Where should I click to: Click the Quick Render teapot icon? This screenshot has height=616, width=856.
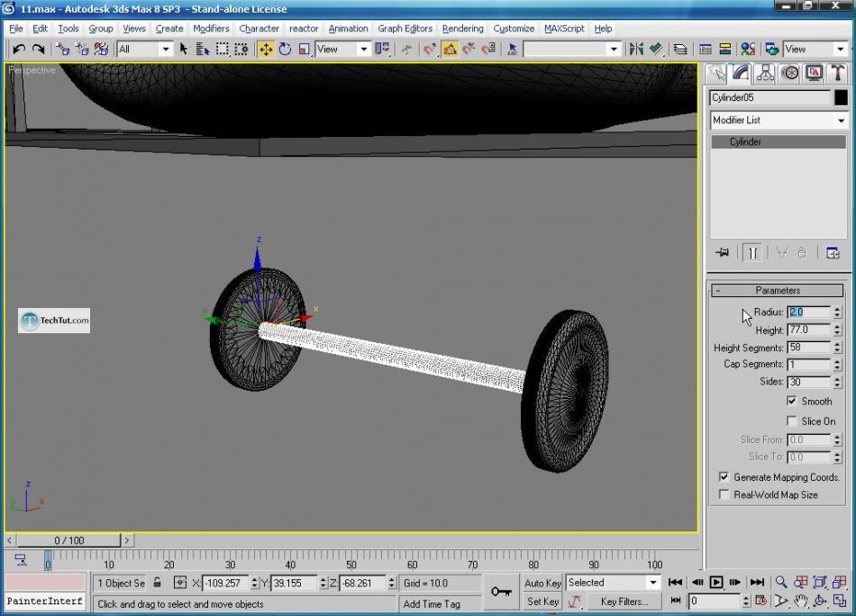click(772, 50)
